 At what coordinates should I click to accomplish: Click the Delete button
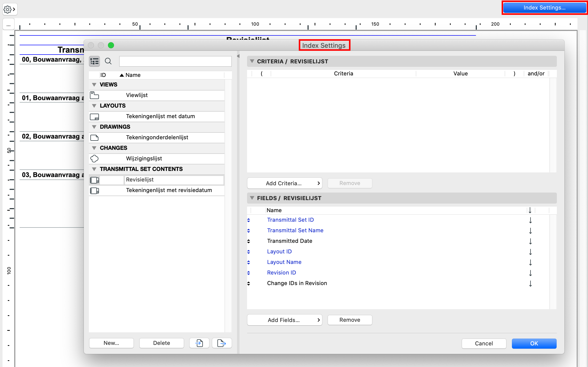click(x=161, y=343)
